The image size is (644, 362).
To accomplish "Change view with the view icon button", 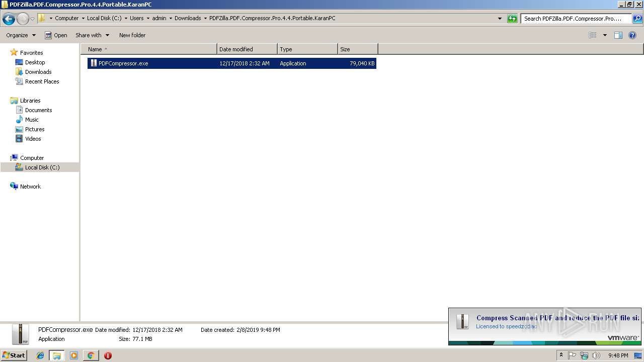I will pyautogui.click(x=593, y=35).
